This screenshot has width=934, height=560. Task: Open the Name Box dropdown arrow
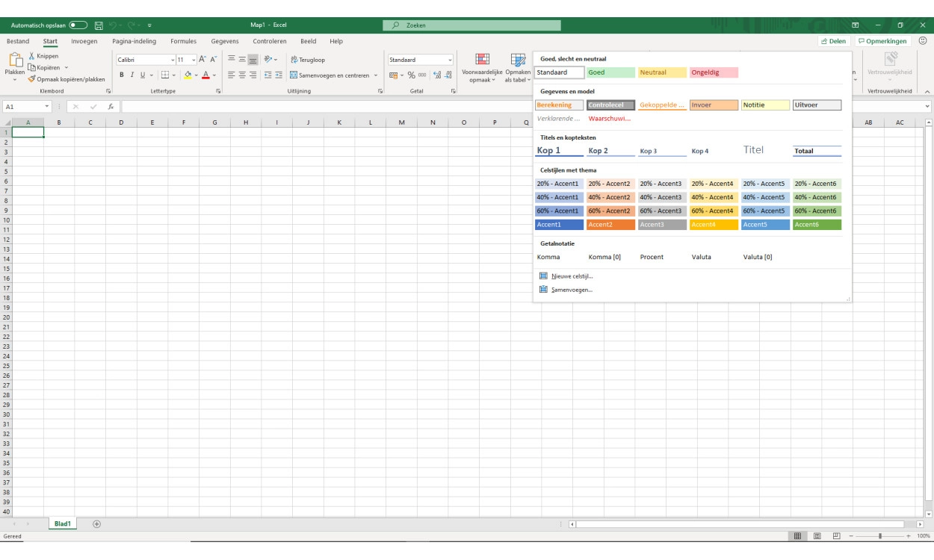pyautogui.click(x=47, y=107)
